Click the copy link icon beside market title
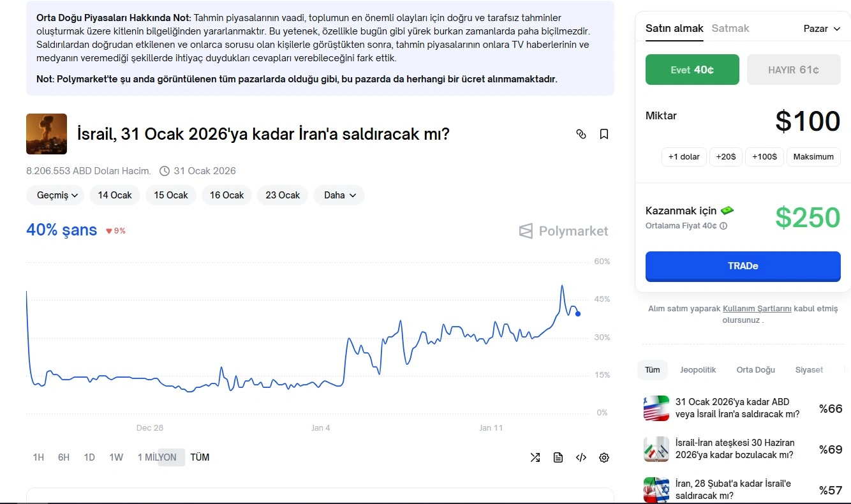851x504 pixels. (x=581, y=134)
